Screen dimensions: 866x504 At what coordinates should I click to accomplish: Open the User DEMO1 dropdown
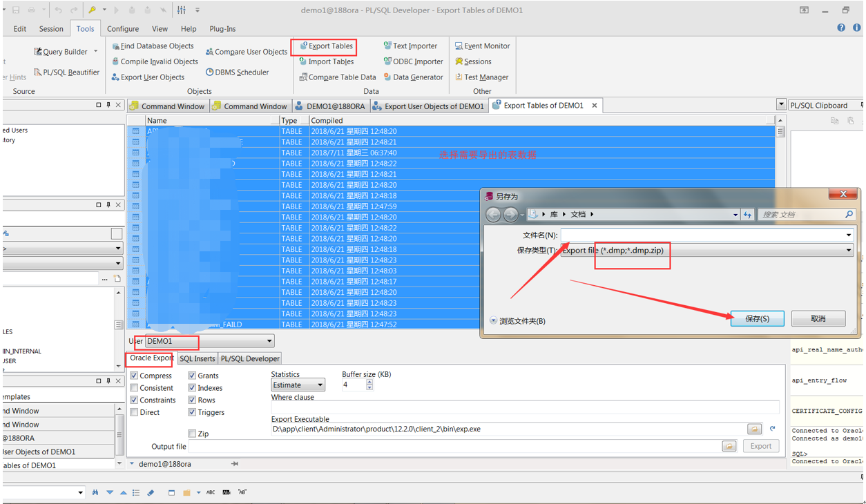[269, 341]
